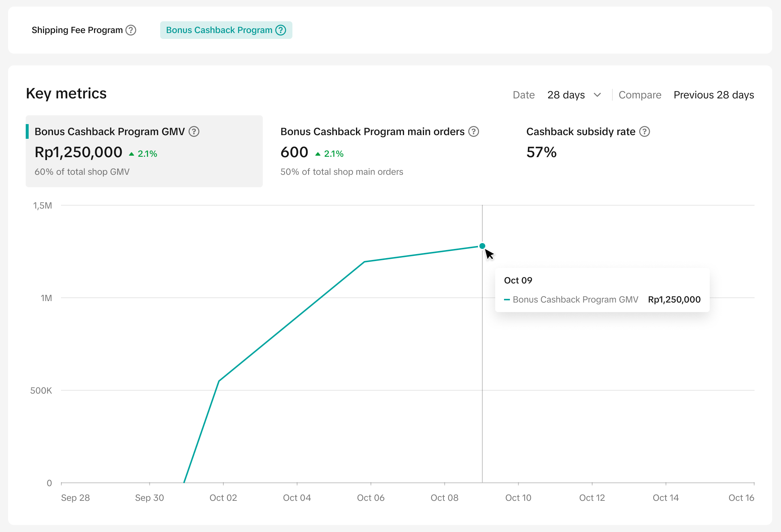Click the date dropdown chevron arrow
Image resolution: width=781 pixels, height=532 pixels.
597,95
